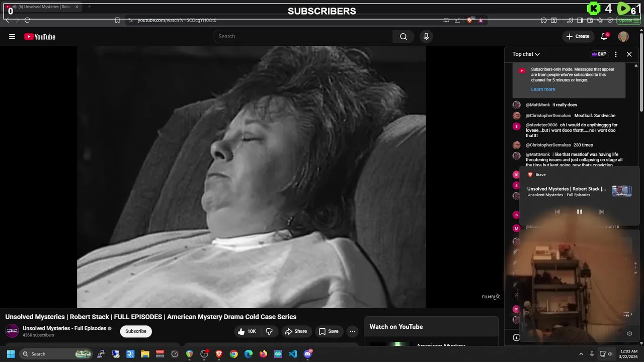Pause playback in the media popup
This screenshot has width=644, height=362.
pyautogui.click(x=579, y=212)
